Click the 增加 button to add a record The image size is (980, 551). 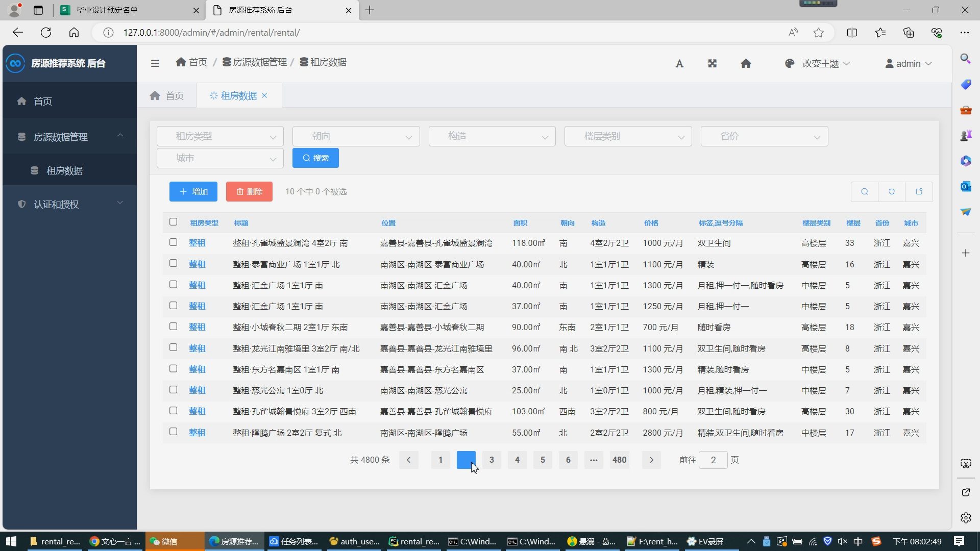click(193, 191)
